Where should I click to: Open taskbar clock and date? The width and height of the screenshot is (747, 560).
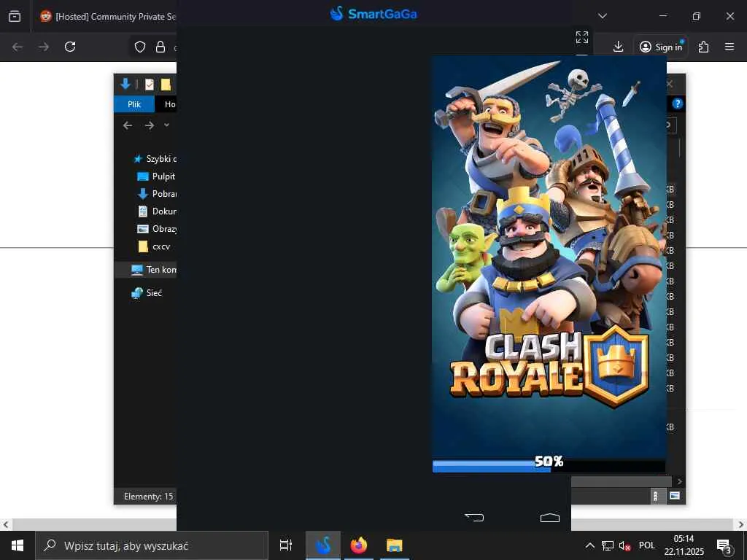pyautogui.click(x=684, y=545)
